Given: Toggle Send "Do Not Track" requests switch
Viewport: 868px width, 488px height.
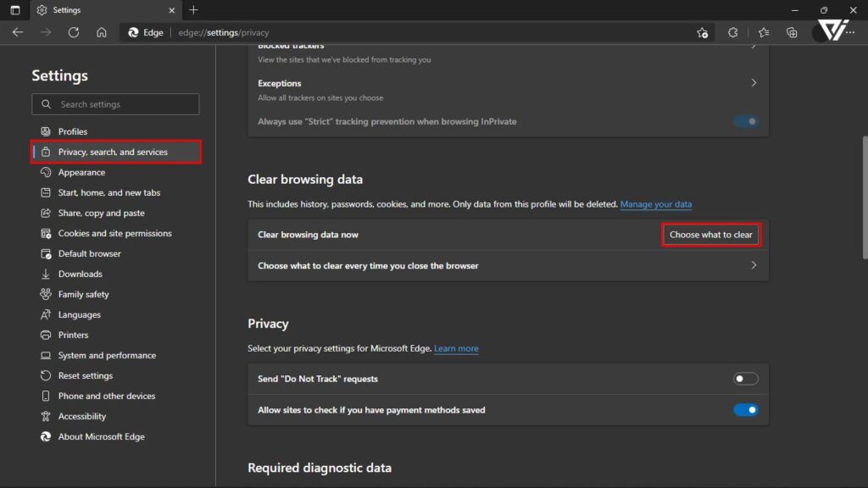Looking at the screenshot, I should tap(746, 379).
